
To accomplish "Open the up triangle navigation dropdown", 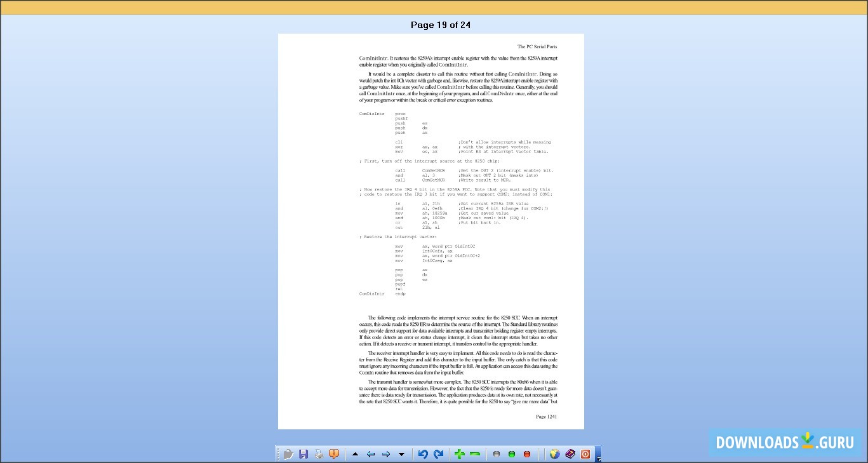I will coord(355,453).
